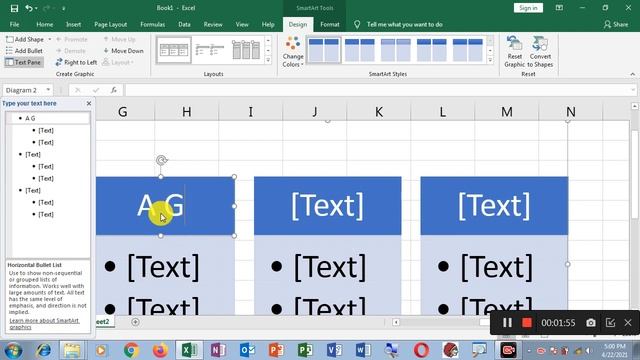Click the Save icon in quick access toolbar
Screen dimensions: 640x360
14,8
